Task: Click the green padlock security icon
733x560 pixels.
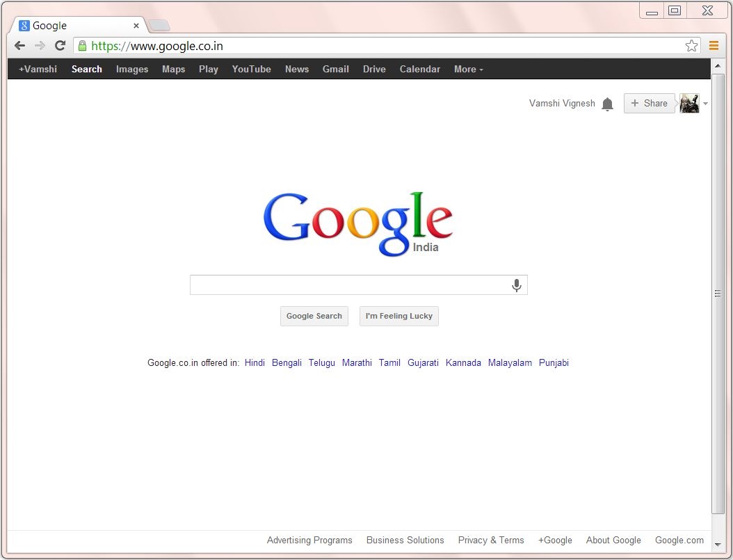Action: [82, 46]
